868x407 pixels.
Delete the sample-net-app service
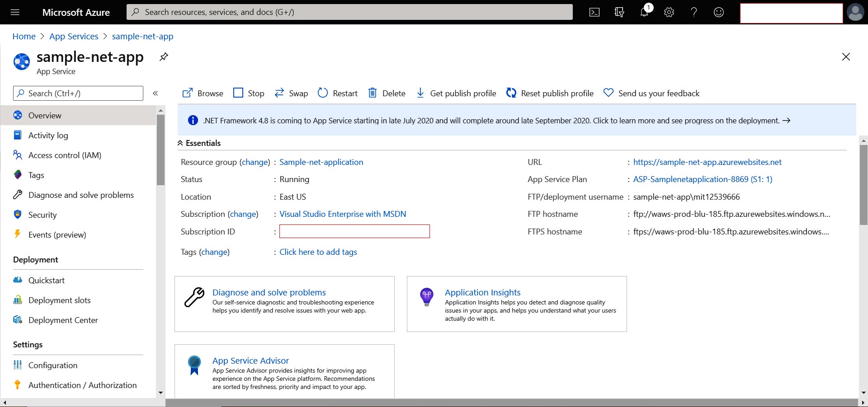[387, 93]
